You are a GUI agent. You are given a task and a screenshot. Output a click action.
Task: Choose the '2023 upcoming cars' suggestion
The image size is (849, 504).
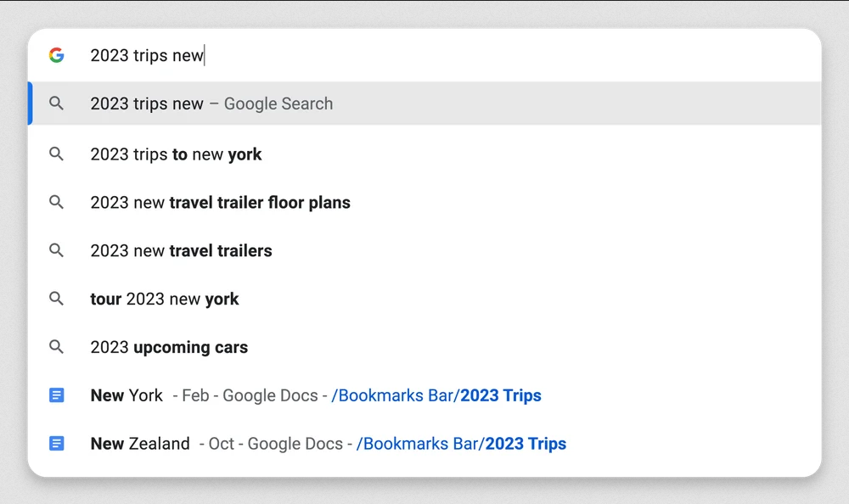coord(169,347)
